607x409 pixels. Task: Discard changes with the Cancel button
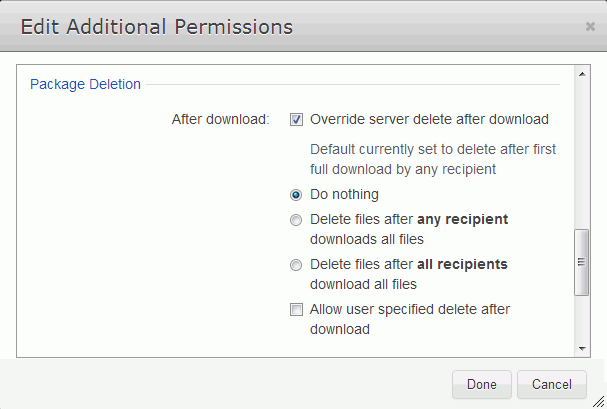552,384
